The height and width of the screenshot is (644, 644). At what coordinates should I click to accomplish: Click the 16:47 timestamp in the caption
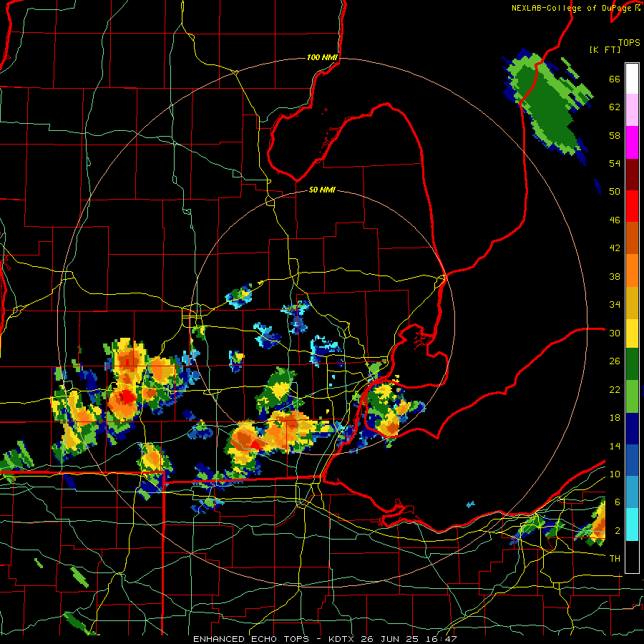tap(440, 639)
